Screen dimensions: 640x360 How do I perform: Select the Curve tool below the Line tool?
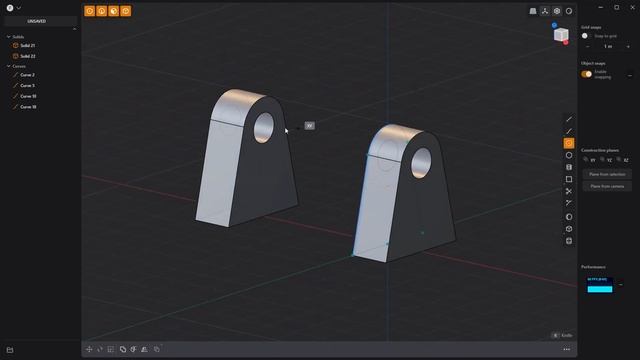tap(569, 131)
